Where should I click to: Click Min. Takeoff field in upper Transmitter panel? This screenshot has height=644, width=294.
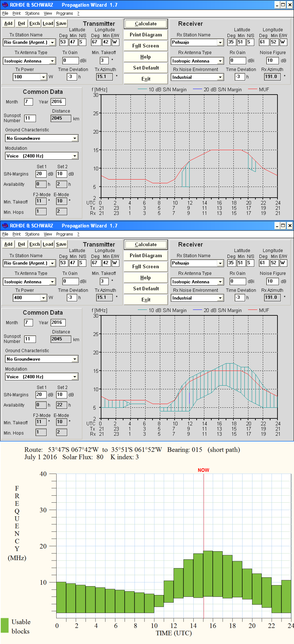tap(104, 61)
